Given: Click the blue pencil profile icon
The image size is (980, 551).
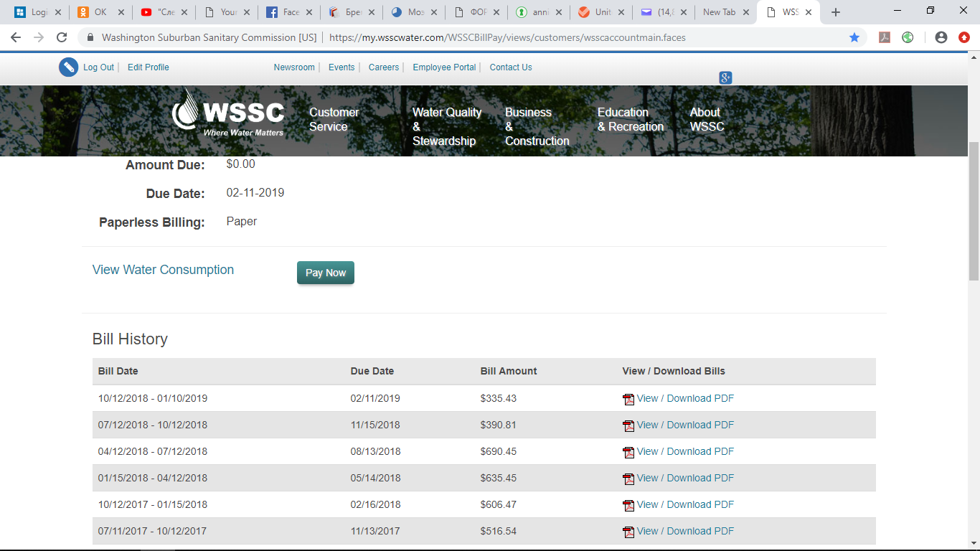Looking at the screenshot, I should (68, 67).
